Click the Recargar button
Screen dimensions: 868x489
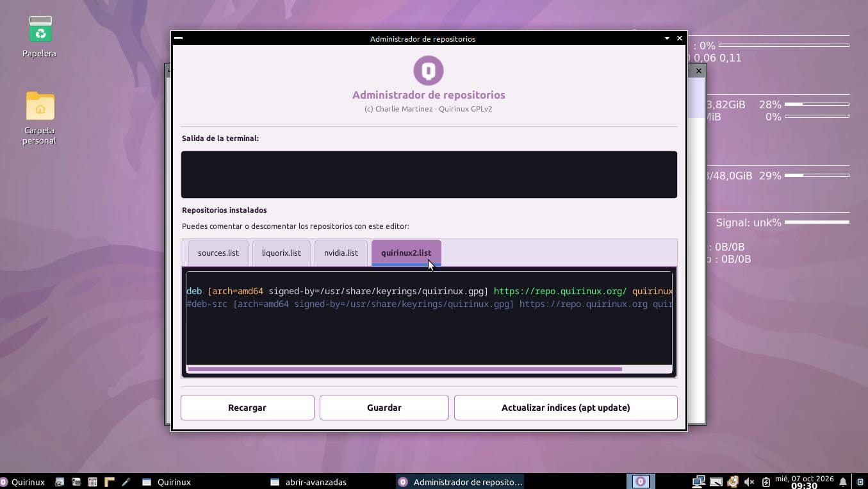tap(247, 408)
